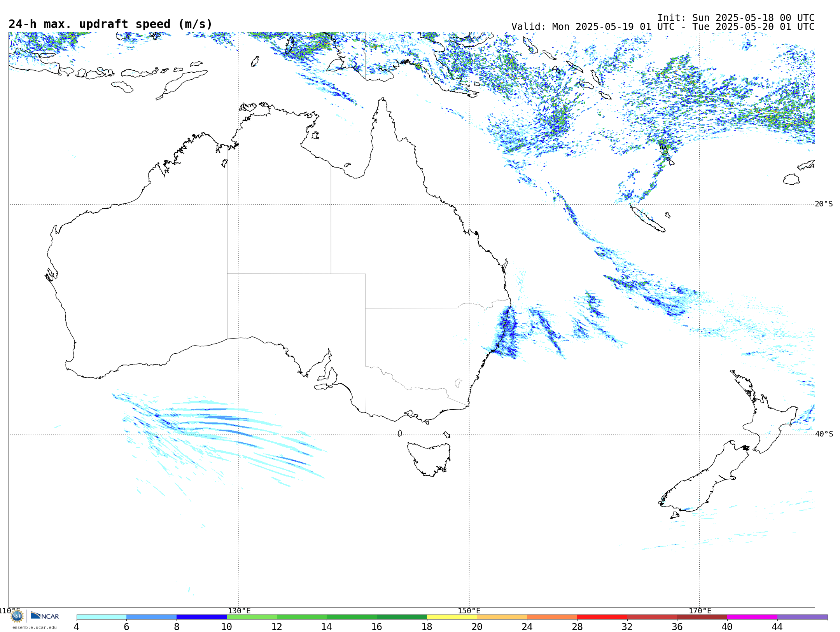Click the green 14–16 colorbar segment
The width and height of the screenshot is (840, 632).
point(352,617)
